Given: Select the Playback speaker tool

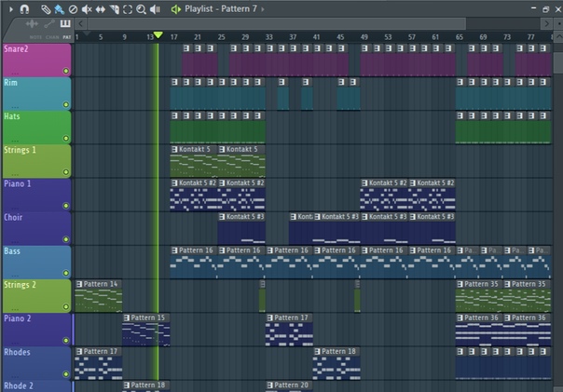Looking at the screenshot, I should [155, 9].
